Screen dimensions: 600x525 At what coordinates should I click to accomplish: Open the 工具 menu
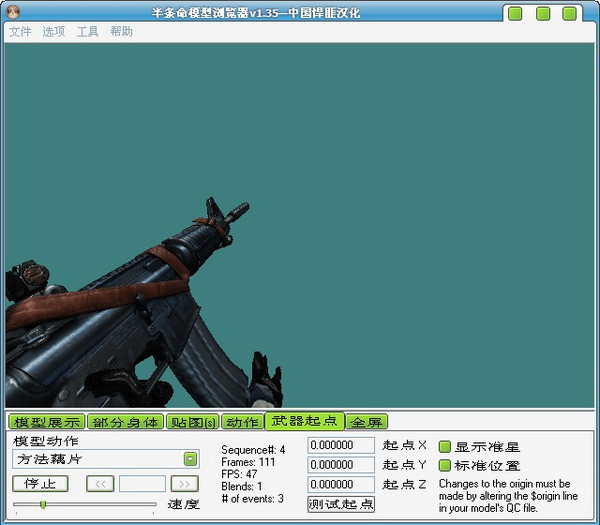88,32
